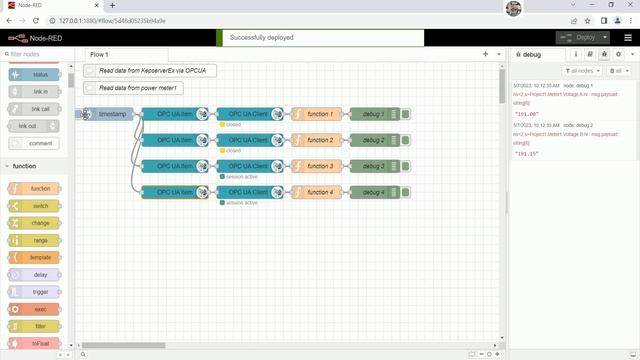Pick the status node in palette
Image resolution: width=640 pixels, height=360 pixels.
[x=34, y=75]
